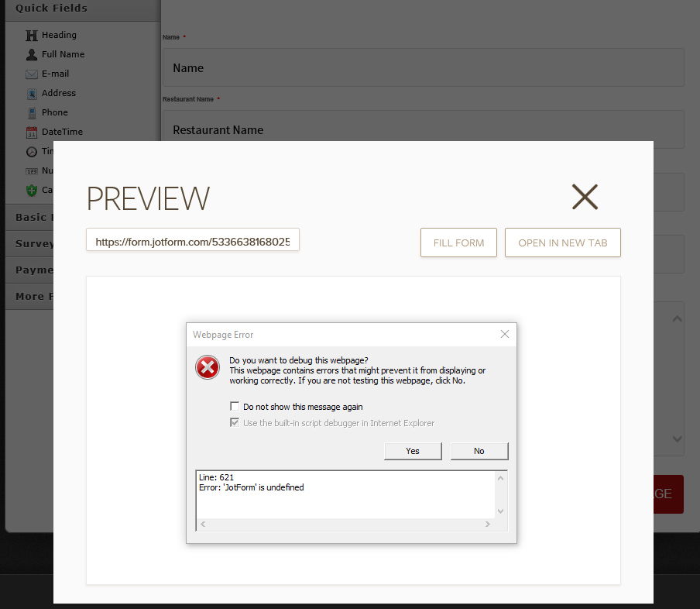Click the FILL FORM button
Image resolution: width=700 pixels, height=609 pixels.
pyautogui.click(x=458, y=243)
